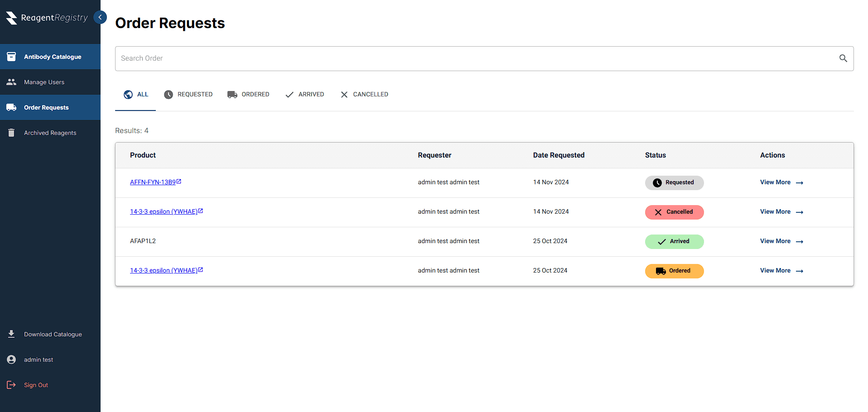
Task: Switch to the Ordered tab
Action: click(248, 95)
